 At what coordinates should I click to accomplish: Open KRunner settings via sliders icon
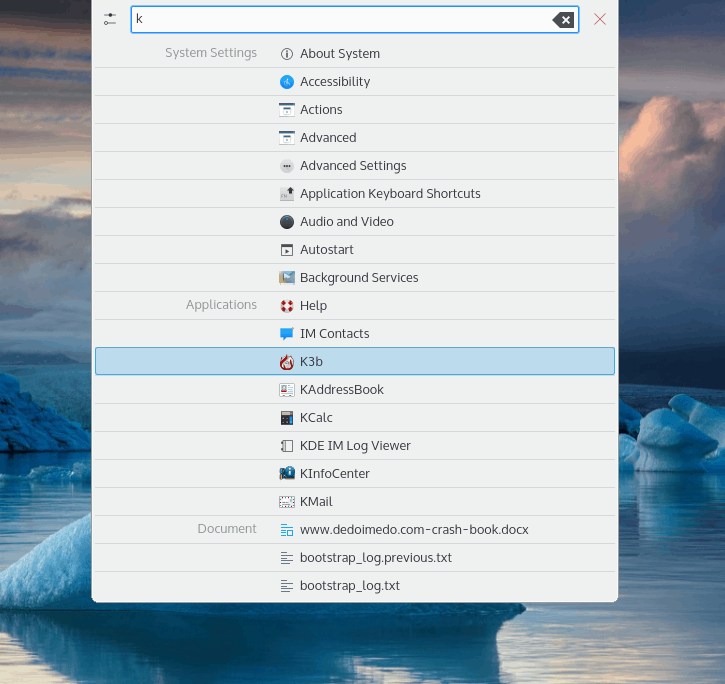coord(110,19)
